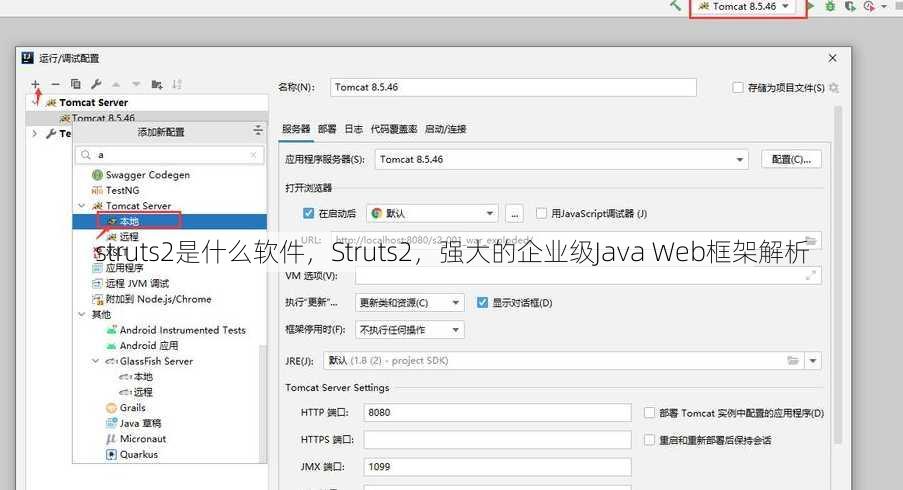Switch to the 部署 tab
Screen dimensions: 903x490
tap(327, 129)
